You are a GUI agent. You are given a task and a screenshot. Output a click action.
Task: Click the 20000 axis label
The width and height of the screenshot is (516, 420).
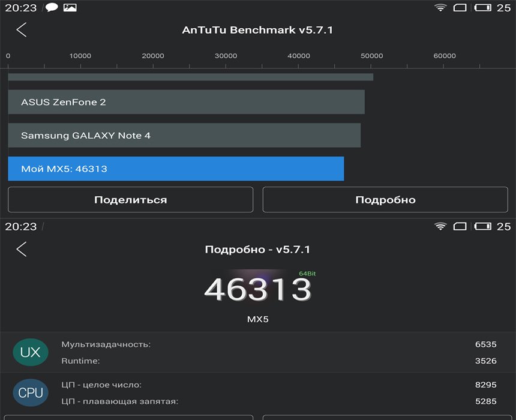click(153, 56)
